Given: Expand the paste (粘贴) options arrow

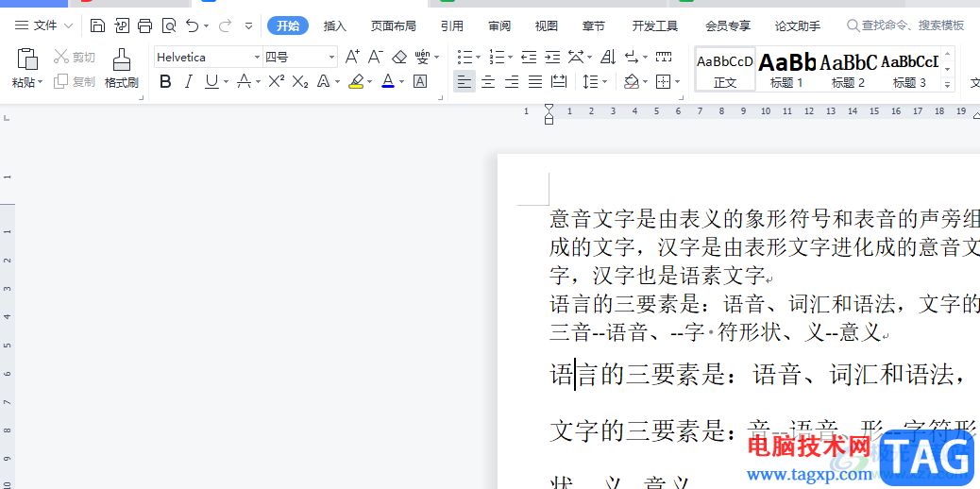Looking at the screenshot, I should [40, 82].
